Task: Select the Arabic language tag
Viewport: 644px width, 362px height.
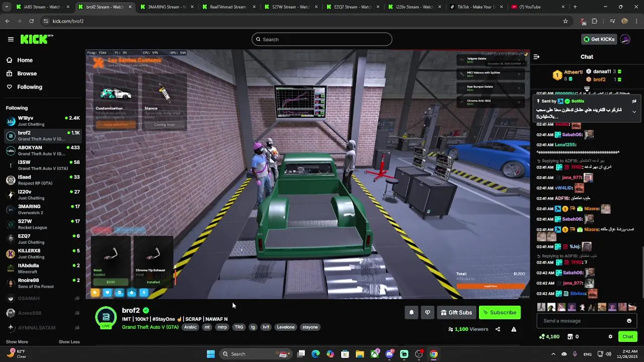Action: 191,327
